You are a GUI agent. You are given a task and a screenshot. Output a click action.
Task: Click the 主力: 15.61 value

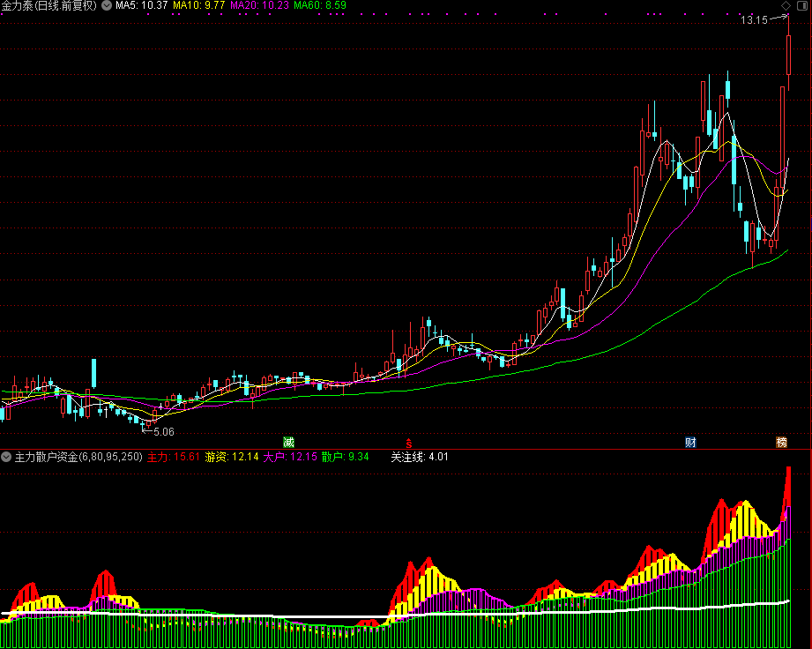pos(174,457)
